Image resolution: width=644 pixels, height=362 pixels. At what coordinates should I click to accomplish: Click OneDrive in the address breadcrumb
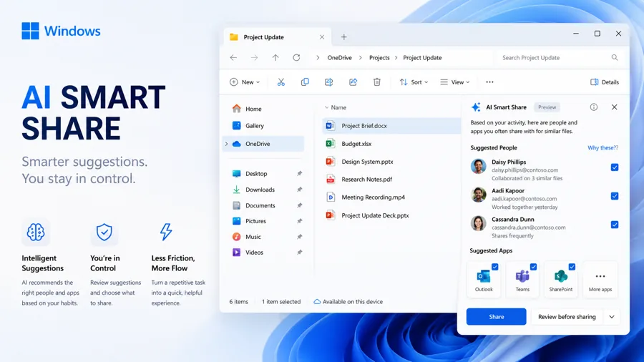pyautogui.click(x=339, y=58)
